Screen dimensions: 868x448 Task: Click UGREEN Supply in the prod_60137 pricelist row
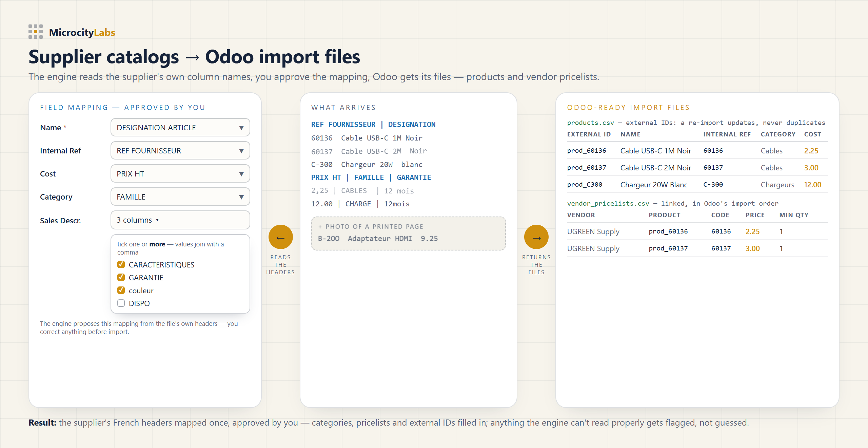pyautogui.click(x=593, y=248)
